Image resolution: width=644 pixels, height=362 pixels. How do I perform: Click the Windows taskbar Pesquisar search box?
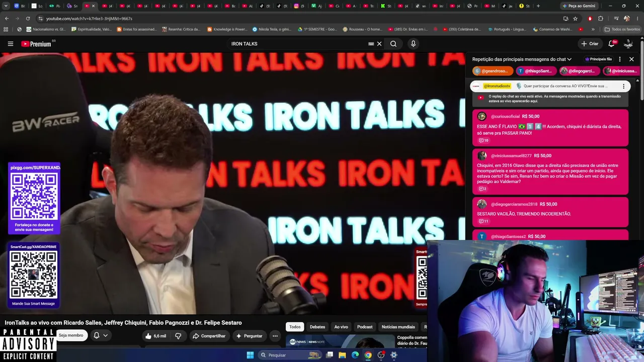point(289,355)
